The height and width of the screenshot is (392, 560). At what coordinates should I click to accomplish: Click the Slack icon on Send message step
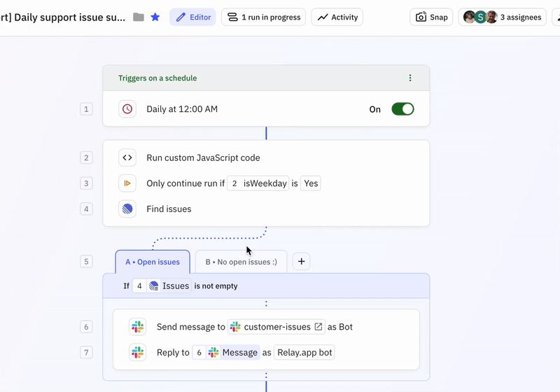(137, 327)
